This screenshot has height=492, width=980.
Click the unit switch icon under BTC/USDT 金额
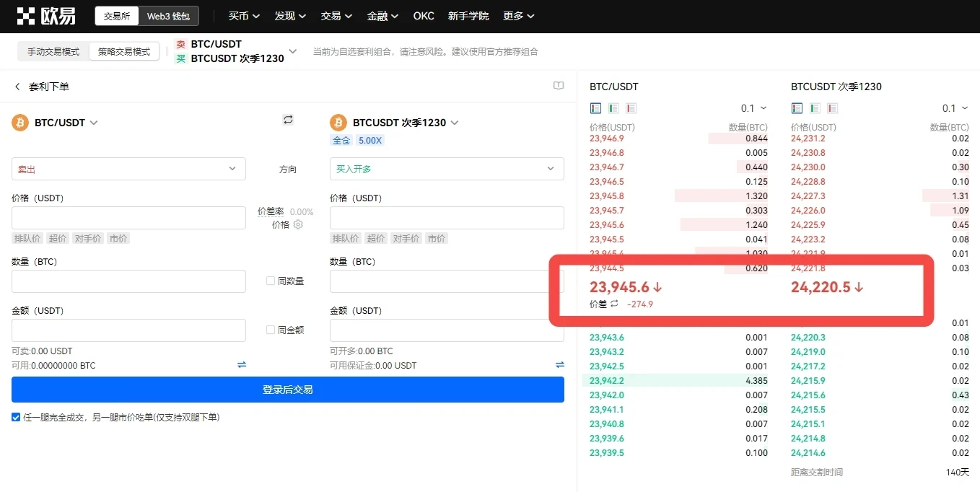coord(242,365)
